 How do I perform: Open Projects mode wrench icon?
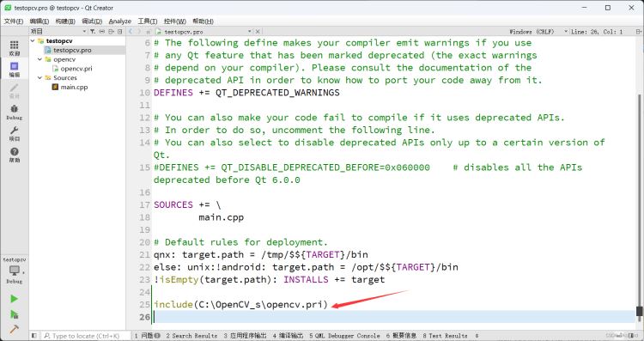[14, 133]
